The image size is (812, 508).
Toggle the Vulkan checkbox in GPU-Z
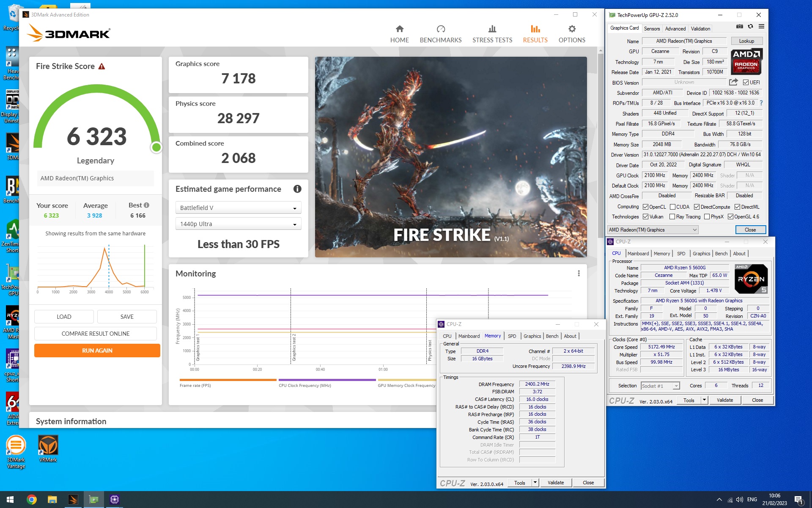click(645, 217)
